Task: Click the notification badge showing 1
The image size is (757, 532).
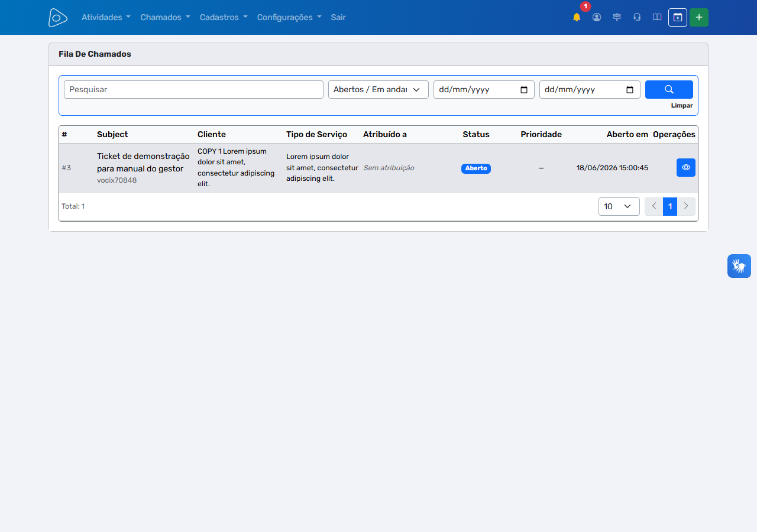Action: pos(585,7)
